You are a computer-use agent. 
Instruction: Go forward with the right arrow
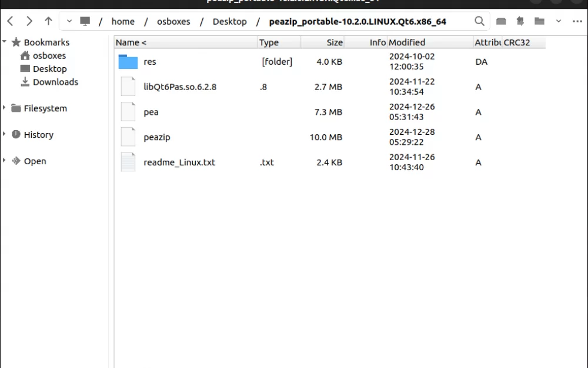pyautogui.click(x=29, y=21)
